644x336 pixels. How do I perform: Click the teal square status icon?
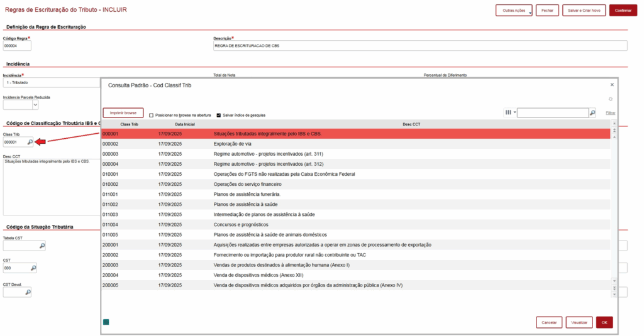pyautogui.click(x=106, y=322)
